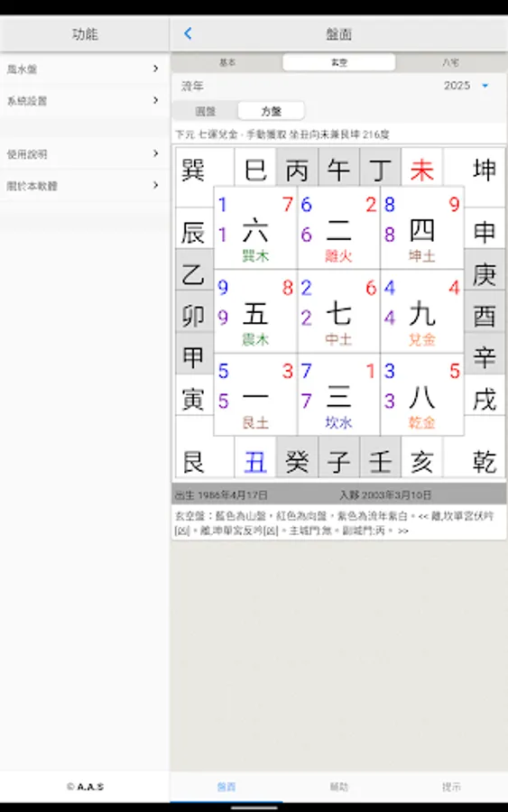Select the 盤面 bottom tab
508x812 pixels.
[x=226, y=787]
